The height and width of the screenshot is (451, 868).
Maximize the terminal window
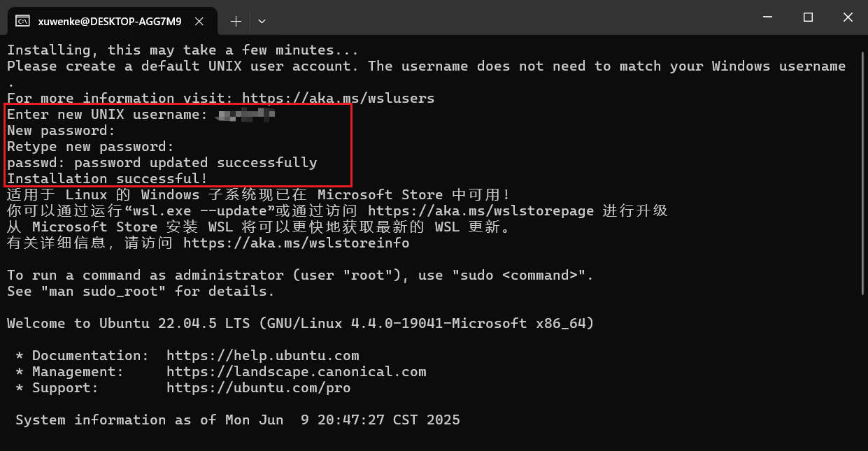click(x=808, y=17)
